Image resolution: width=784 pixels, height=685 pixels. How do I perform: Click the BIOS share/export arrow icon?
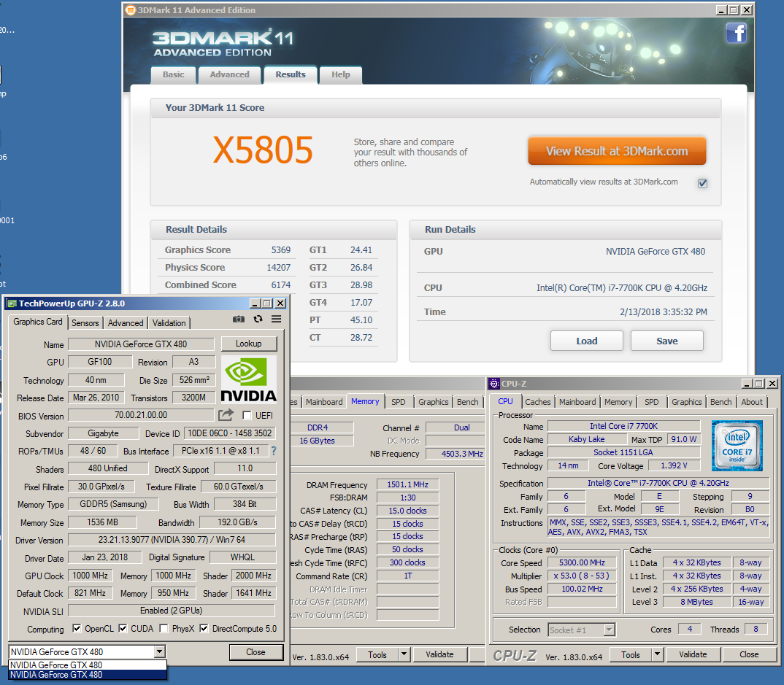click(x=226, y=414)
